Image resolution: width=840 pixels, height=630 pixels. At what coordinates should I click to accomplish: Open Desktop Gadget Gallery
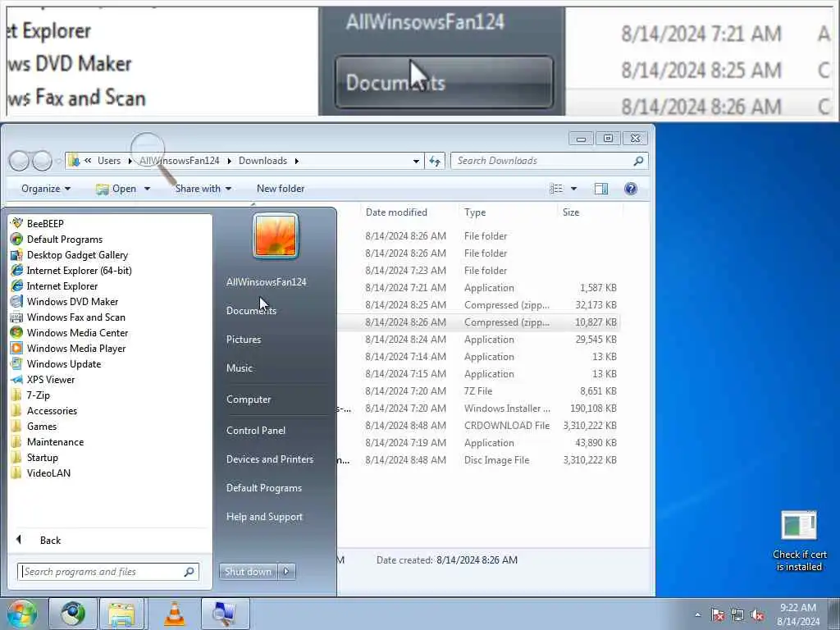tap(77, 254)
